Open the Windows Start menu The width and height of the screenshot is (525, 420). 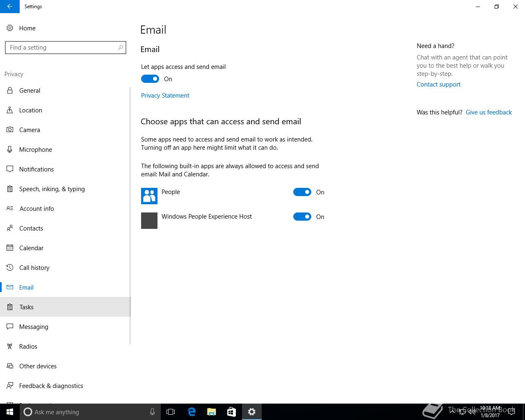point(10,412)
